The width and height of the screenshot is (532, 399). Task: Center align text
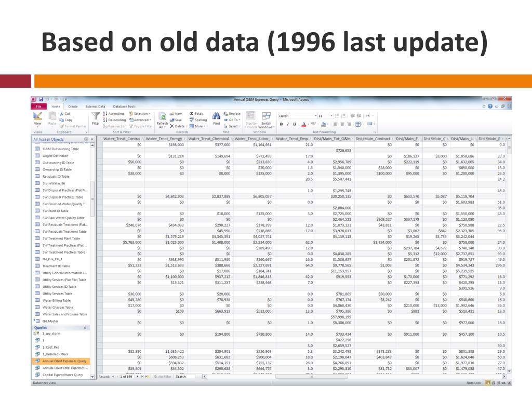coord(342,124)
